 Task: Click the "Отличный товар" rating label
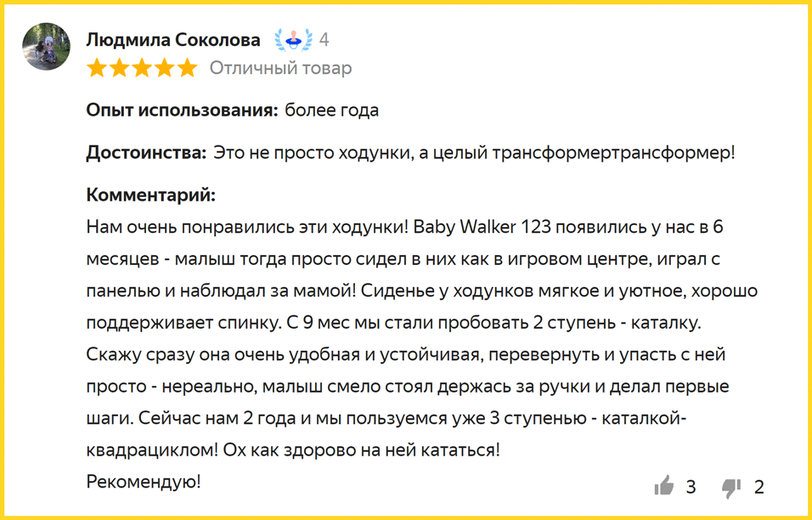pos(280,68)
